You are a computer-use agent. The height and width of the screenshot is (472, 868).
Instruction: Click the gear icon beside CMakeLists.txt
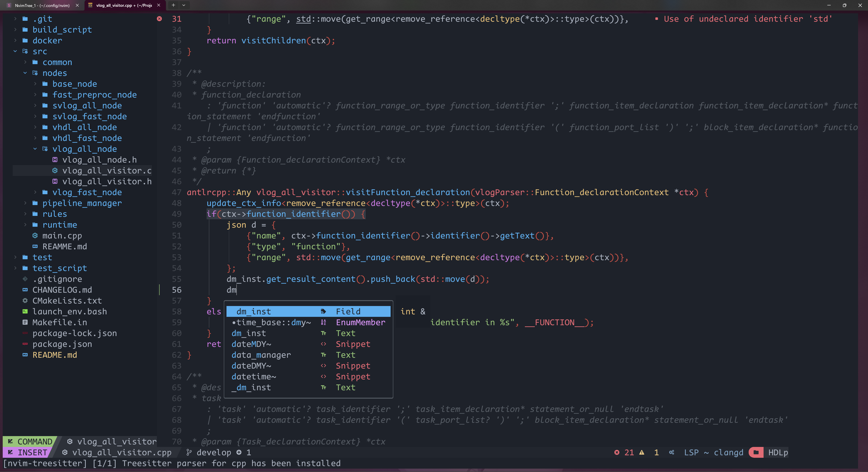pos(25,301)
